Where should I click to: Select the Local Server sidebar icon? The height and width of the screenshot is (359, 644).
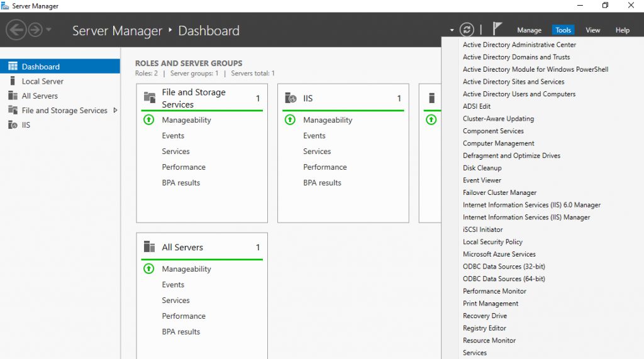13,81
